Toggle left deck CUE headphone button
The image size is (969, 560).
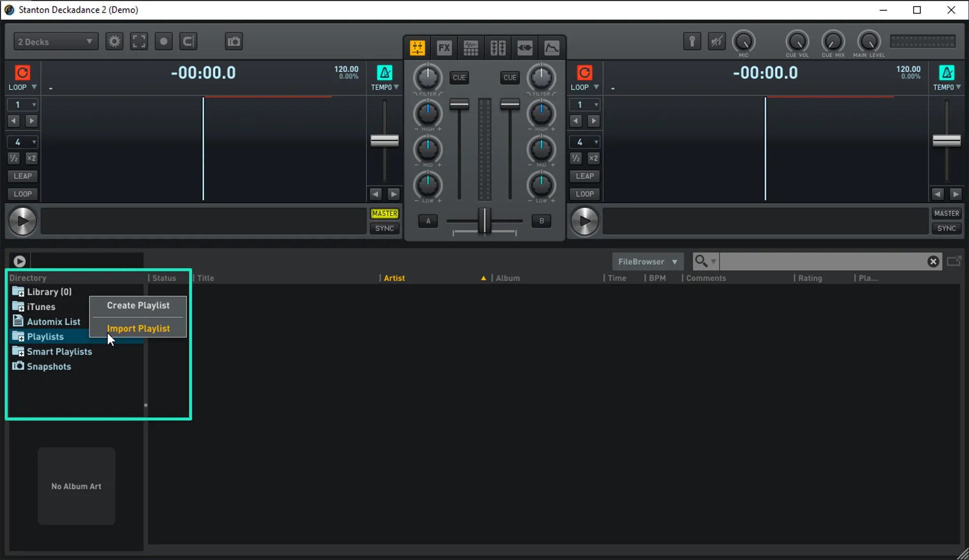[459, 78]
